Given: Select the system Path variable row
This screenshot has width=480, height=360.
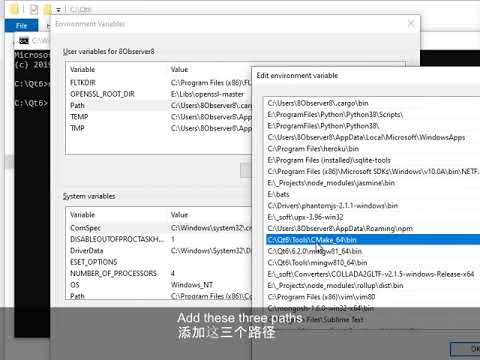Looking at the screenshot, I should point(158,296).
